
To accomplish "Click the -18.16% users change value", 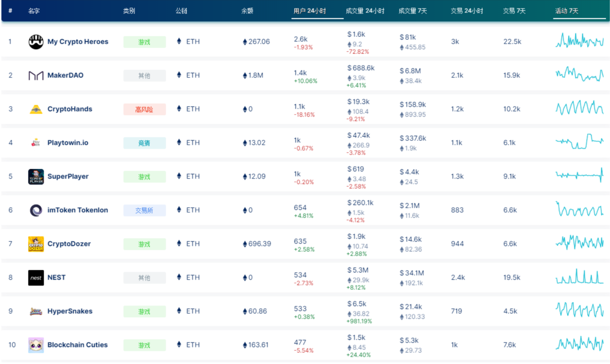I will [304, 115].
